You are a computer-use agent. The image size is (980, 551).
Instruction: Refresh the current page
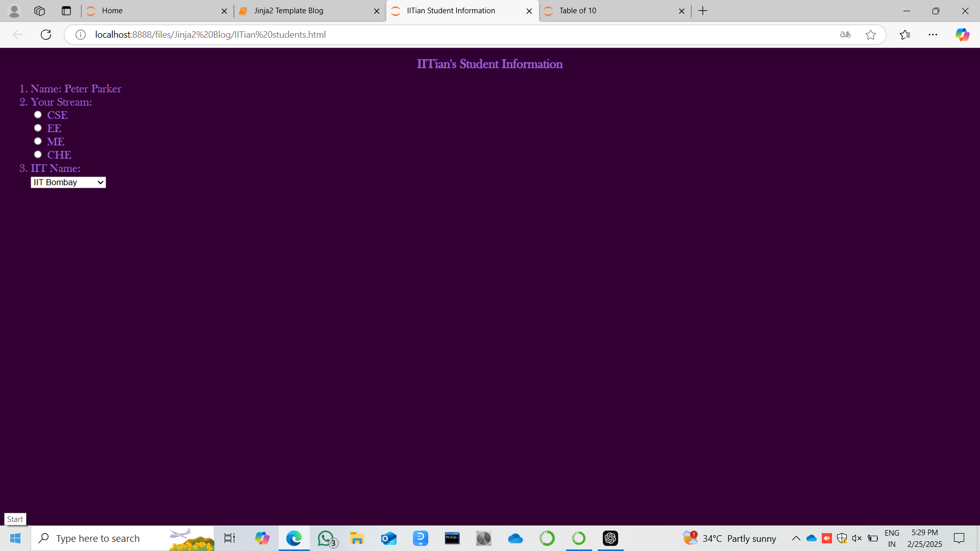pyautogui.click(x=46, y=35)
